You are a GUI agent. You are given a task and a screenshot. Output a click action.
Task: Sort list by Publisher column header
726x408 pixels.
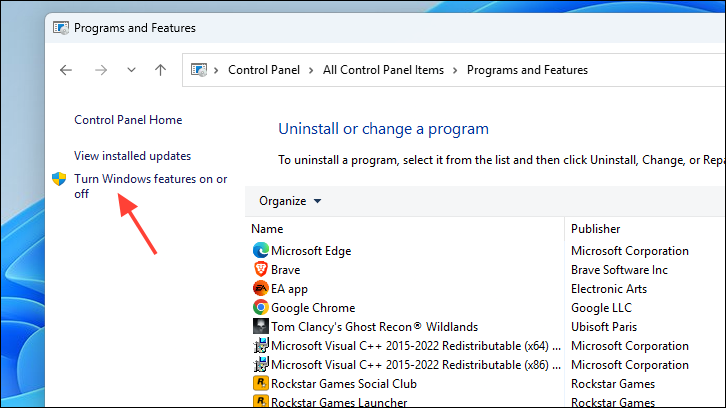click(x=595, y=229)
